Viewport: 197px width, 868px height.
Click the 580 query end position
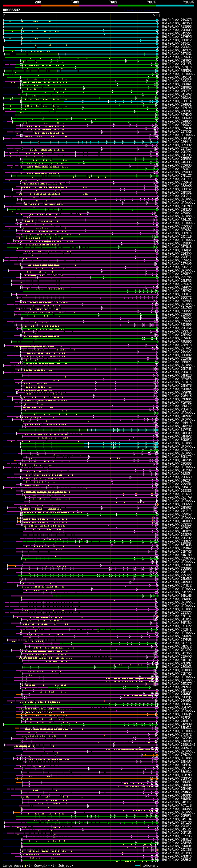tap(155, 15)
